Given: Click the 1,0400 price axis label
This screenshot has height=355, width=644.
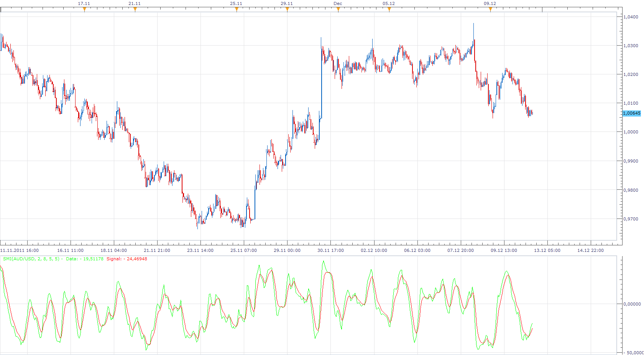Looking at the screenshot, I should tap(631, 17).
